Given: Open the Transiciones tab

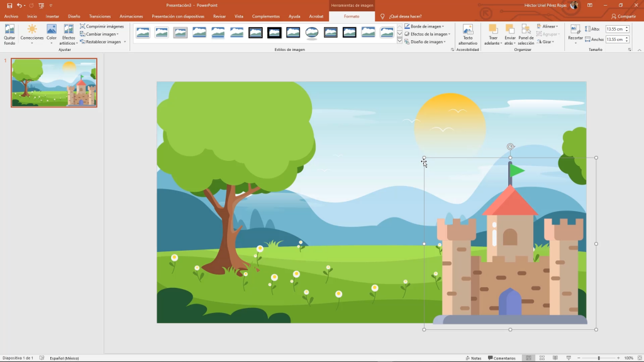Looking at the screenshot, I should pyautogui.click(x=100, y=16).
